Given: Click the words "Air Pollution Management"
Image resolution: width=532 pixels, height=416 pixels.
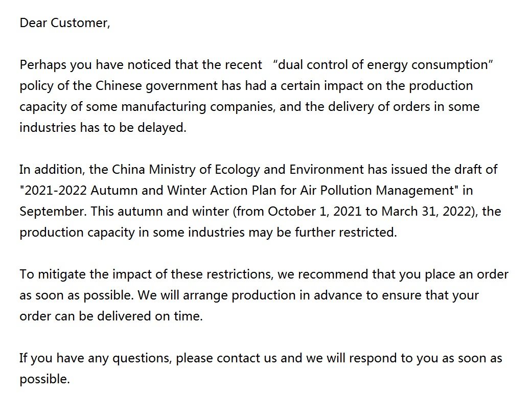Looking at the screenshot, I should pos(381,191).
